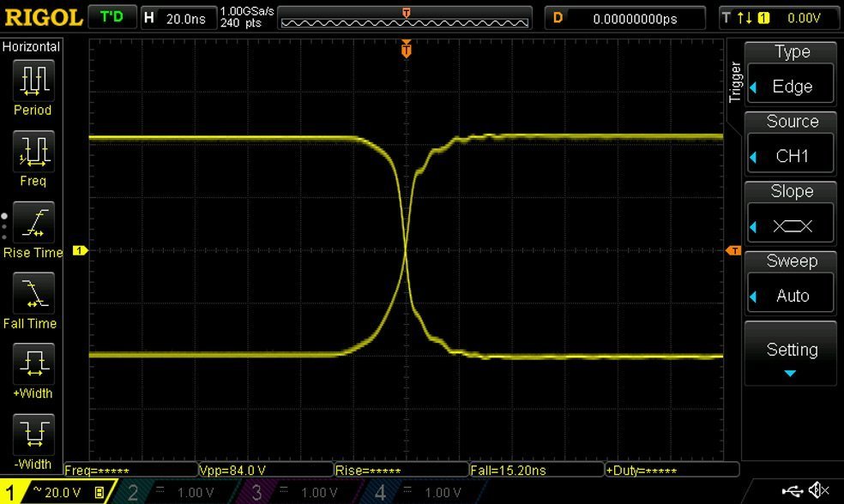Click the USB connection status icon
Viewport: 844px width, 504px height.
click(793, 490)
